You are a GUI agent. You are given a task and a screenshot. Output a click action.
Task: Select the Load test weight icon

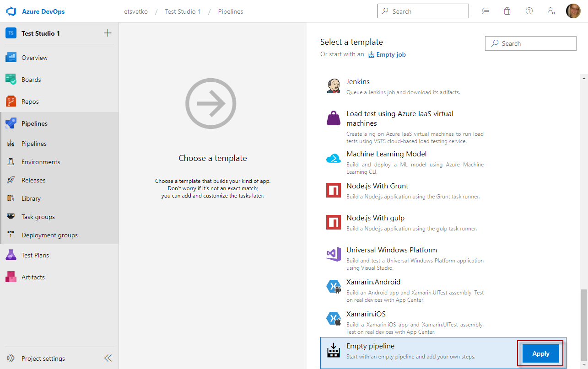333,118
